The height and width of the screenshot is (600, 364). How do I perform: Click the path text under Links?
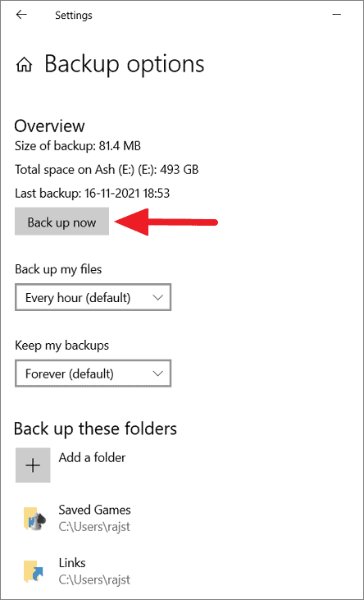94,579
